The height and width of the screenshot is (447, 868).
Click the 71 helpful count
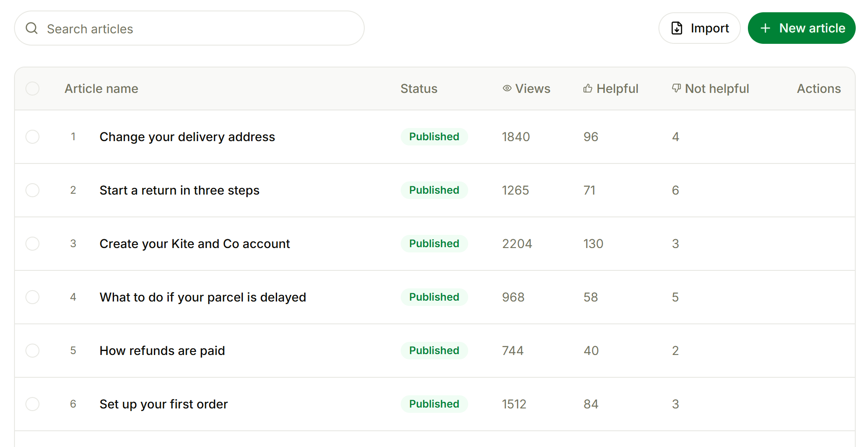point(589,190)
